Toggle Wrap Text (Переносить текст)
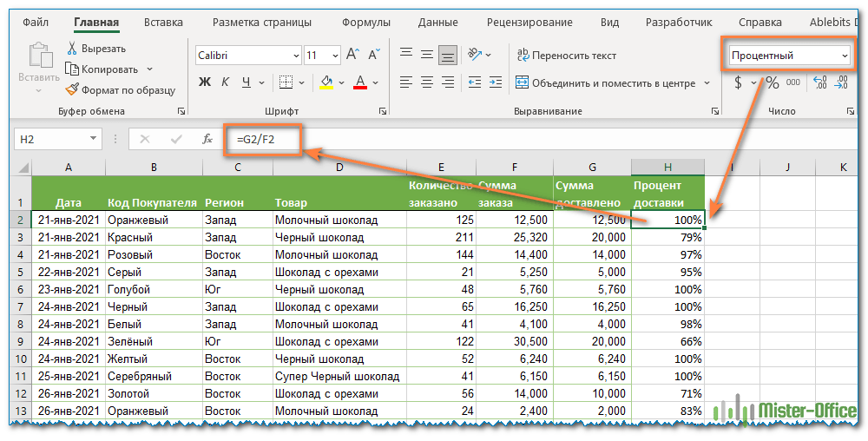 pyautogui.click(x=566, y=56)
